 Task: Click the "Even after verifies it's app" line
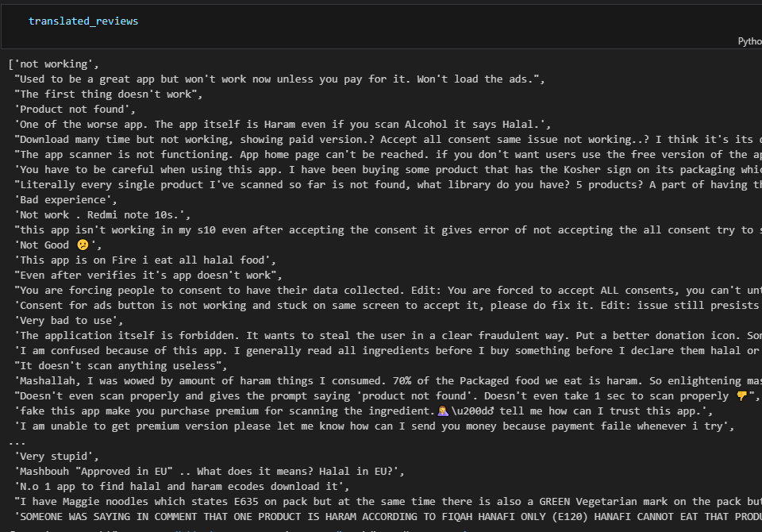coord(148,276)
